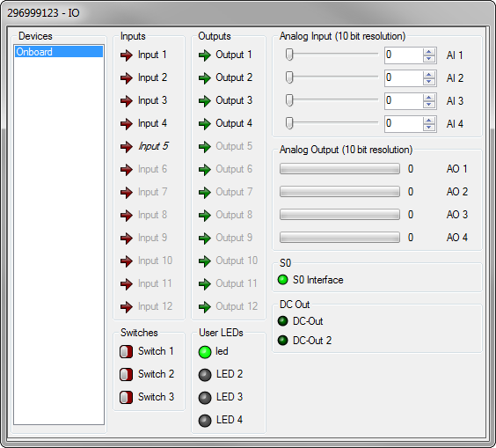Increase AI 4 value with up arrow
Image resolution: width=496 pixels, height=448 pixels.
tap(429, 121)
